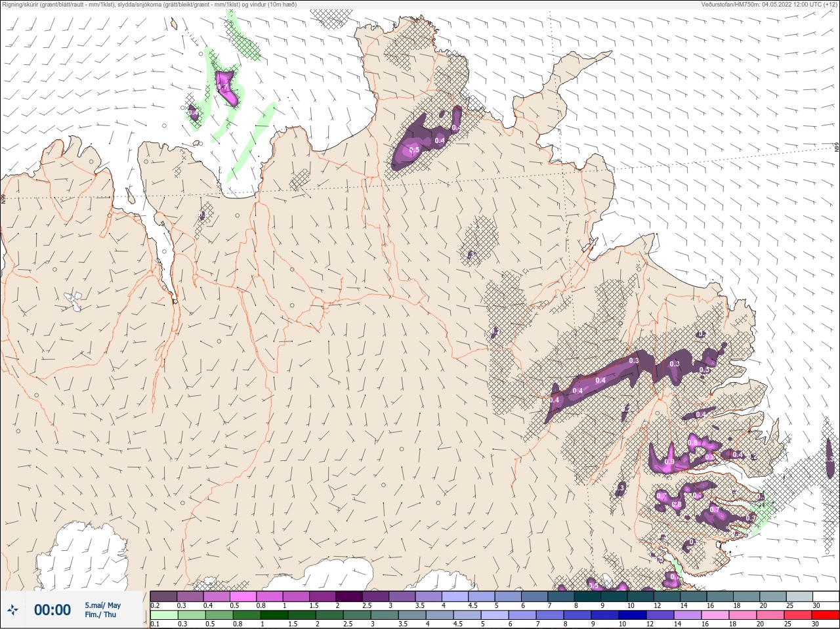Click the 00:00 forecast time display
Viewport: 840px width, 629px height.
pyautogui.click(x=52, y=610)
